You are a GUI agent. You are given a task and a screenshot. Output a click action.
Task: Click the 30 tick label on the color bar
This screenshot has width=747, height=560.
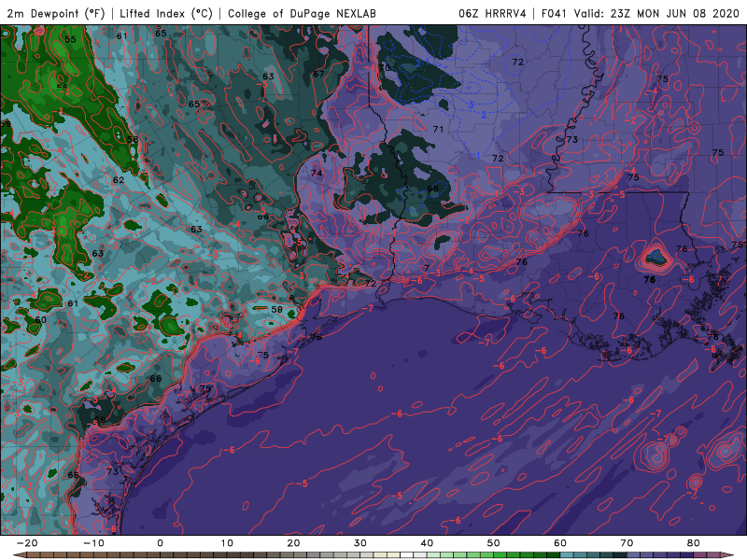click(x=360, y=543)
